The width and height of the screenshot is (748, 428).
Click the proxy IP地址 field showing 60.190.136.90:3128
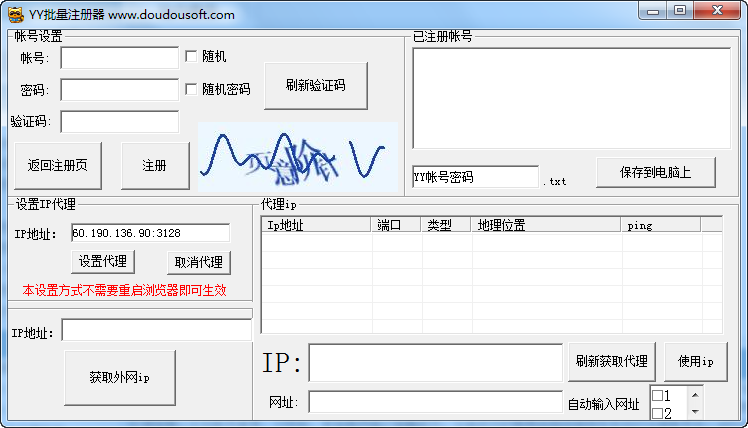point(150,233)
